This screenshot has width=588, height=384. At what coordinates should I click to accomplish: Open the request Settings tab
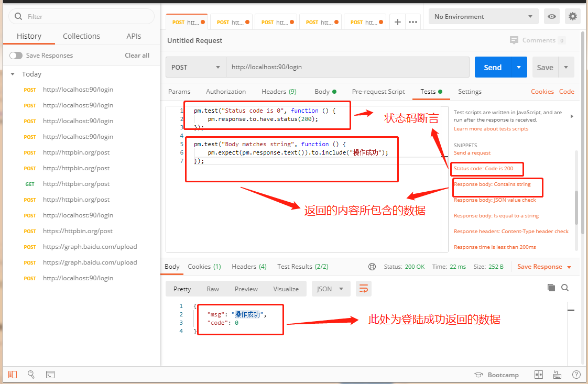470,92
